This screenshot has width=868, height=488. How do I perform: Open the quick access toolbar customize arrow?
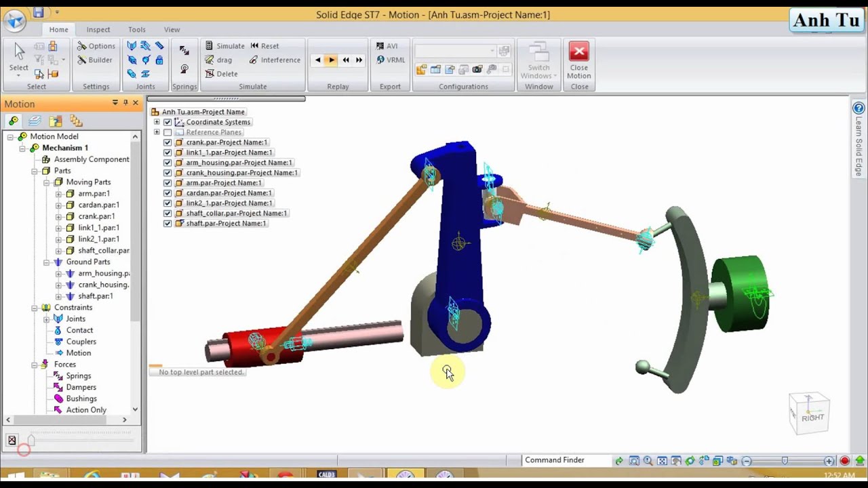58,12
